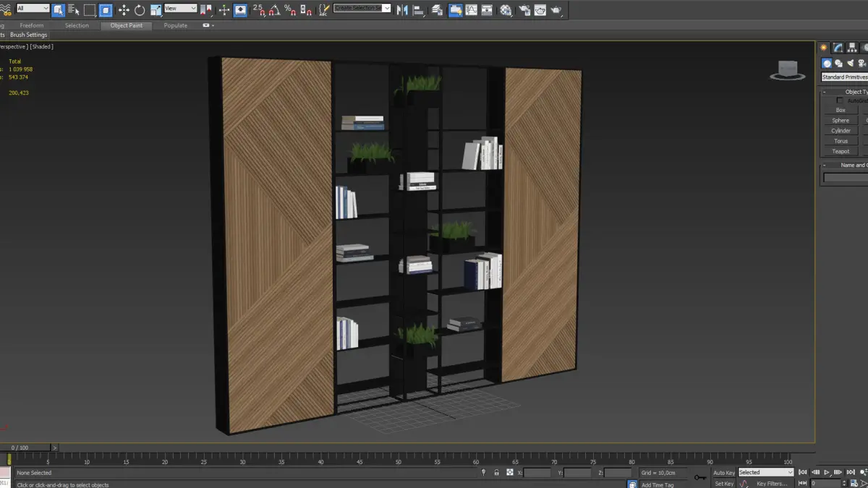Switch to the Modify panel icon
The width and height of the screenshot is (868, 488).
838,48
